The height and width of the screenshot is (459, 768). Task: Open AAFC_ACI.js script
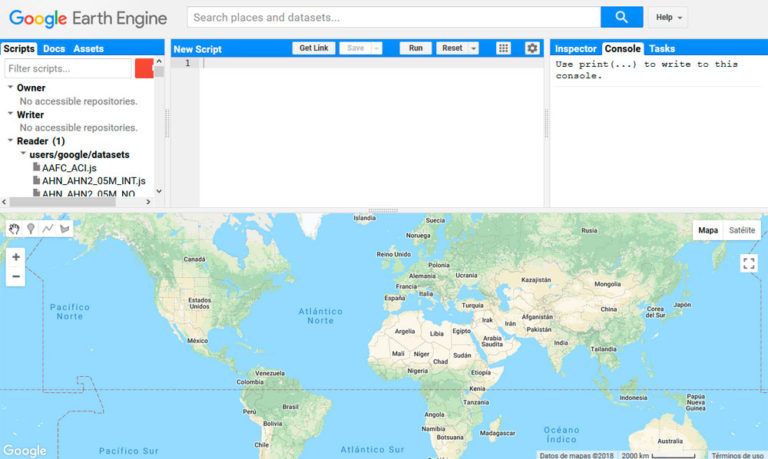pyautogui.click(x=69, y=168)
